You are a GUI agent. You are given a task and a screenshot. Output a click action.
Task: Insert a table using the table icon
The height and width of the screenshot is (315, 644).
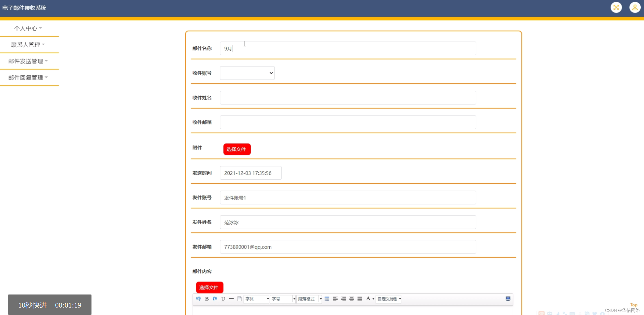click(327, 299)
